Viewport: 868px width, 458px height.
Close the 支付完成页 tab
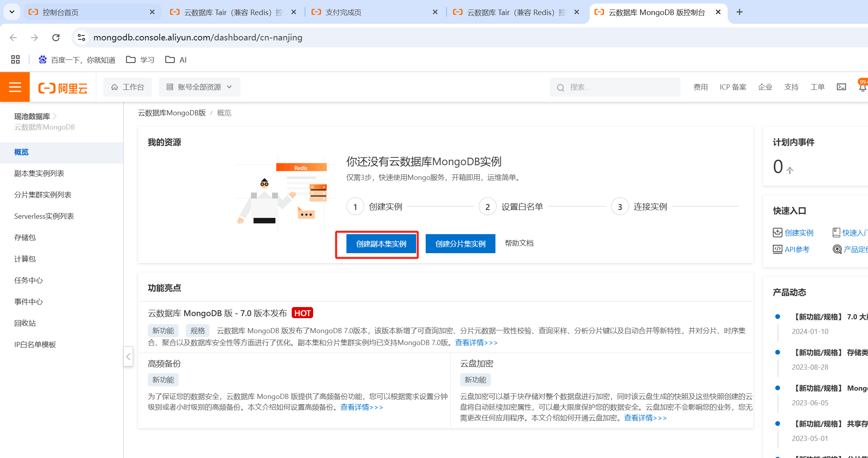435,12
